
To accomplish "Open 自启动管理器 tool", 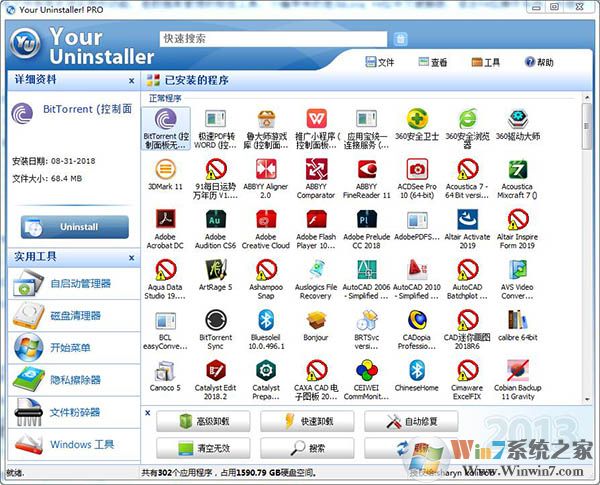I will [x=74, y=284].
